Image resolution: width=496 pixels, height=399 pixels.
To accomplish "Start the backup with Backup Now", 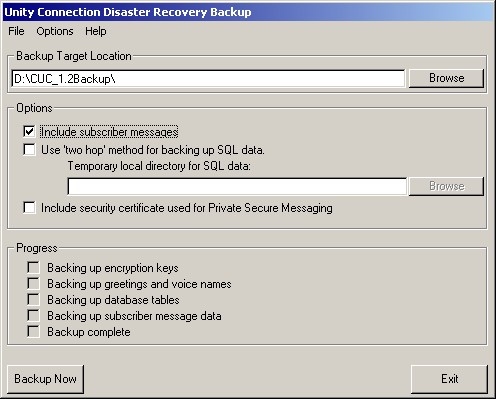I will tap(45, 379).
